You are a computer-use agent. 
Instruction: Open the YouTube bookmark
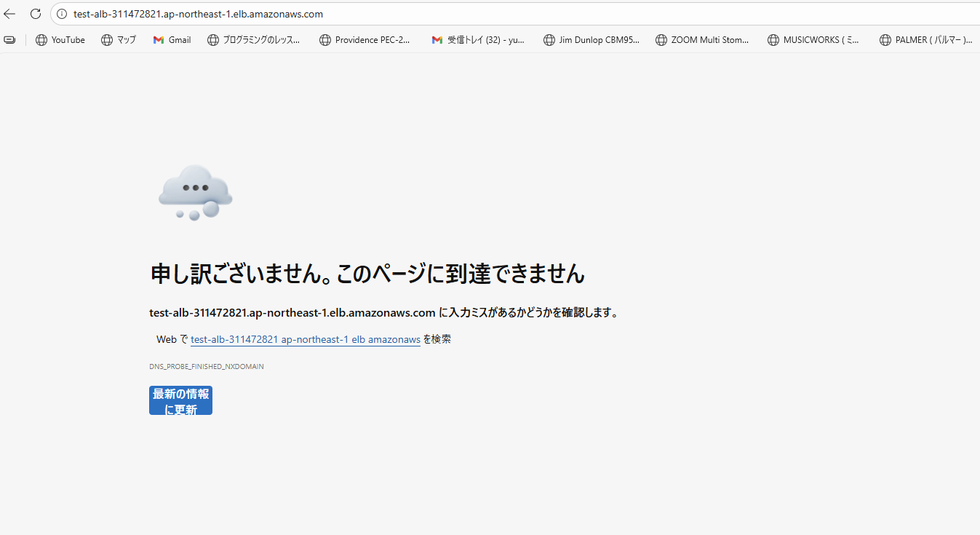[x=60, y=40]
